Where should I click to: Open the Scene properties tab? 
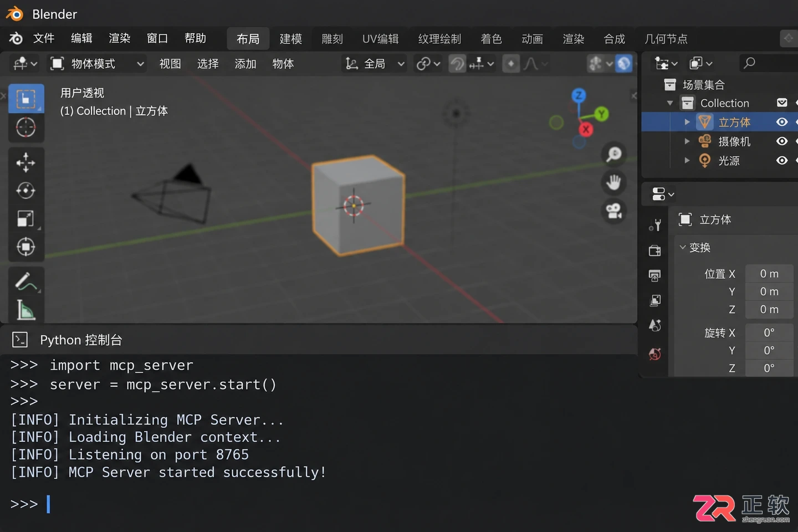click(655, 325)
